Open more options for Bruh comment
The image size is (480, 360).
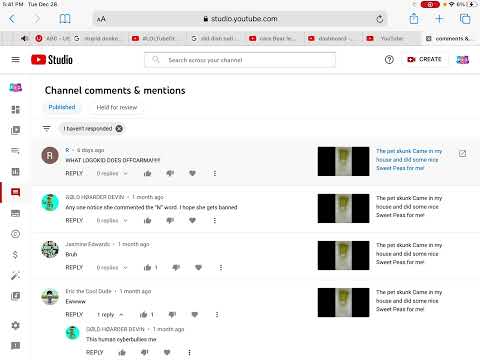tap(221, 267)
